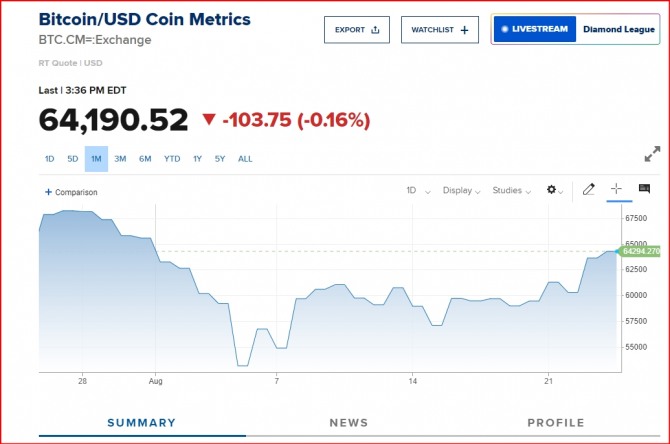Image resolution: width=670 pixels, height=444 pixels.
Task: Choose the 5Y time range
Action: coord(220,159)
